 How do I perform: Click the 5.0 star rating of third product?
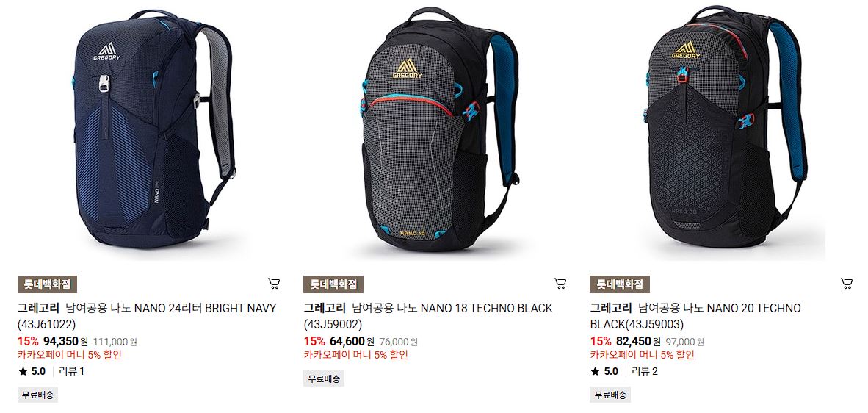(x=604, y=371)
